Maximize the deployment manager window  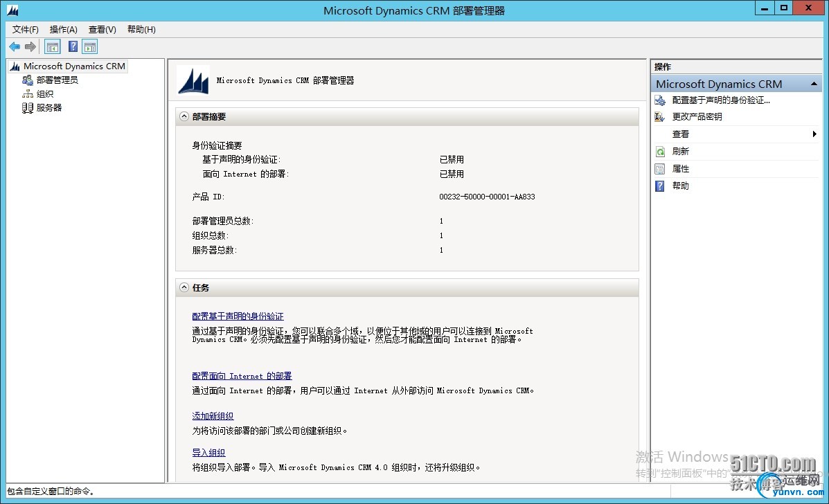click(784, 8)
